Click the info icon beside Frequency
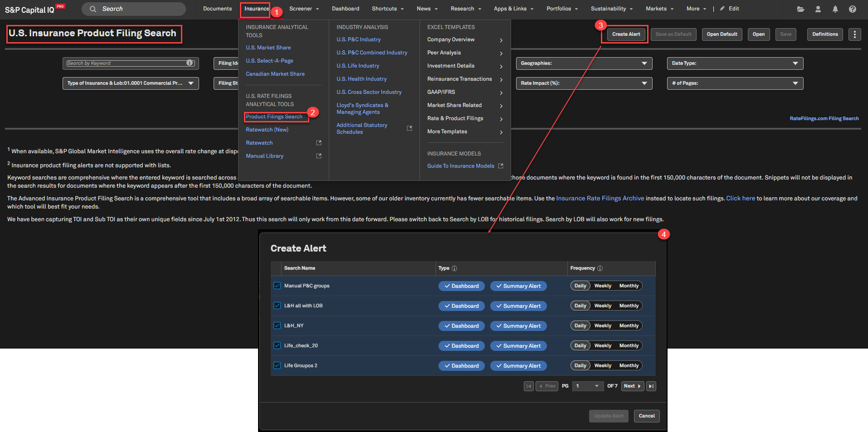Image resolution: width=868 pixels, height=432 pixels. [x=600, y=268]
